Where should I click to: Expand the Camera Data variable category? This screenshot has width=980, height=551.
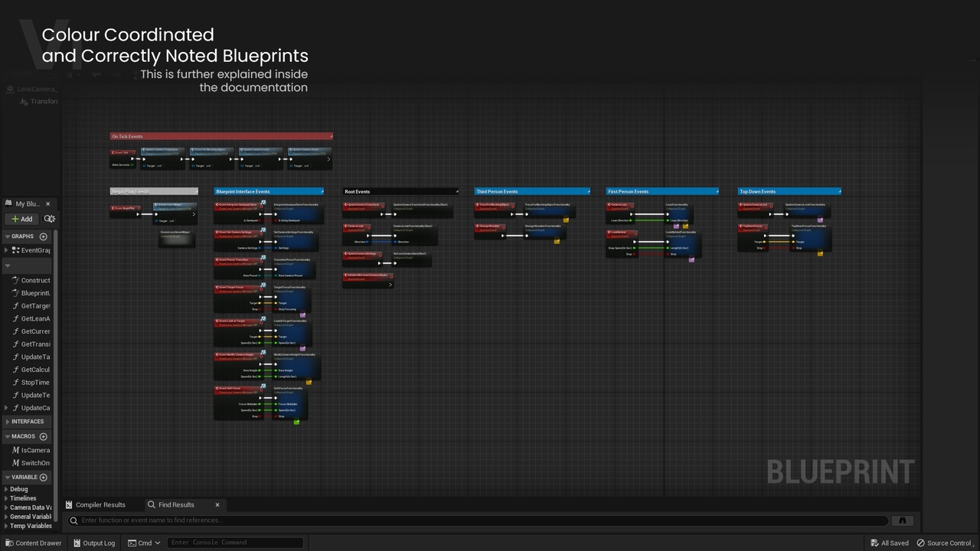point(6,507)
